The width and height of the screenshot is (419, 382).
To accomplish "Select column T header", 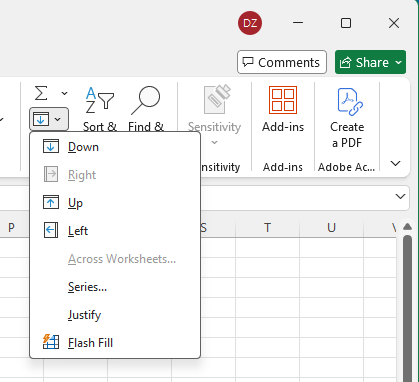I will pyautogui.click(x=267, y=228).
